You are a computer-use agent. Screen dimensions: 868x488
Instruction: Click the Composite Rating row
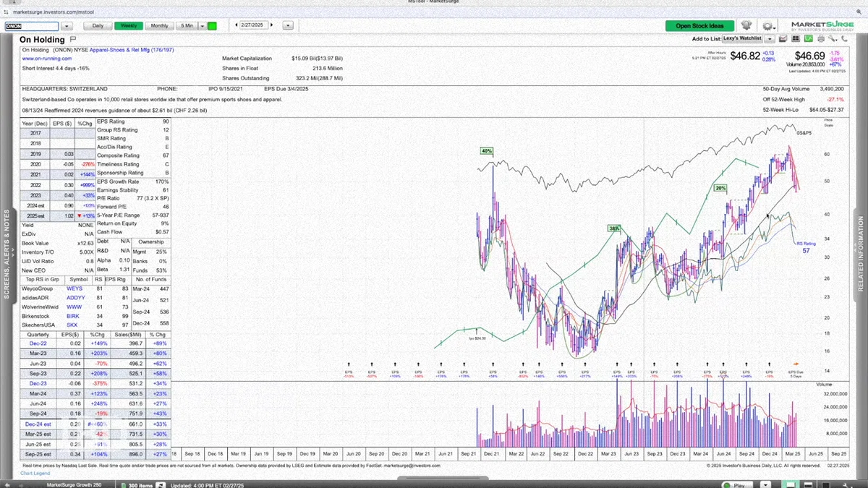132,155
